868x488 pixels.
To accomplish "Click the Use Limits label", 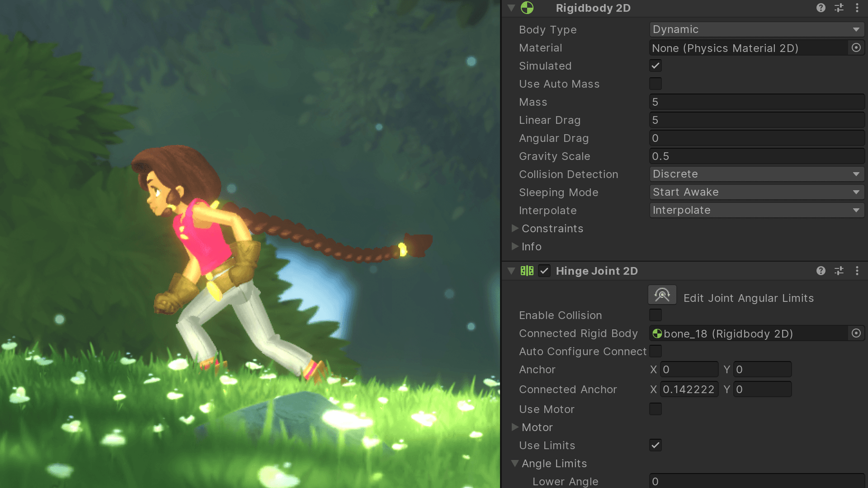I will [x=547, y=446].
